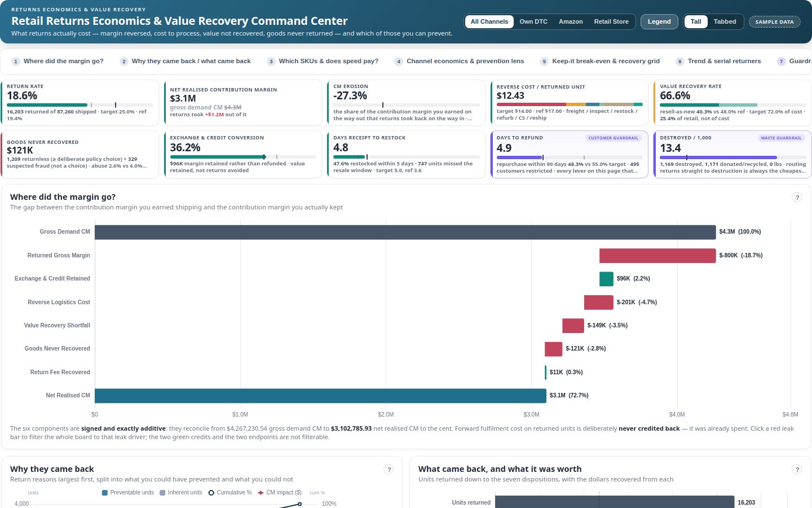Jump to Trend & serial returners

pos(718,61)
